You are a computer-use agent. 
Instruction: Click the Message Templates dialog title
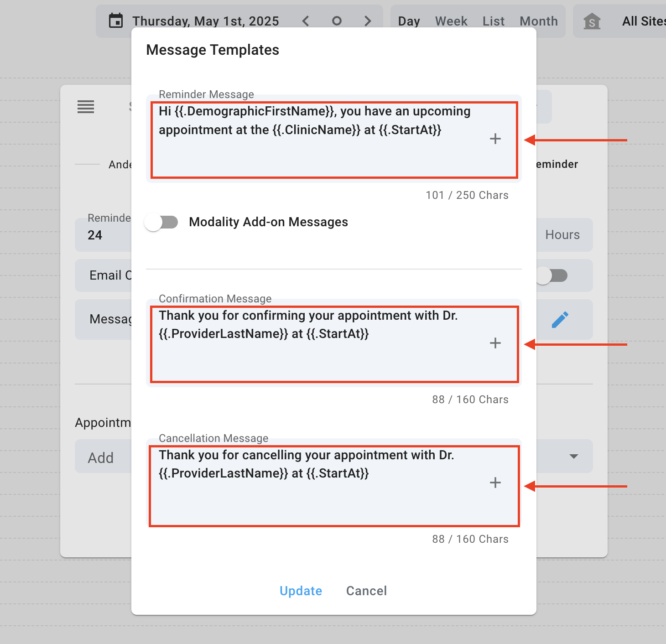click(213, 50)
